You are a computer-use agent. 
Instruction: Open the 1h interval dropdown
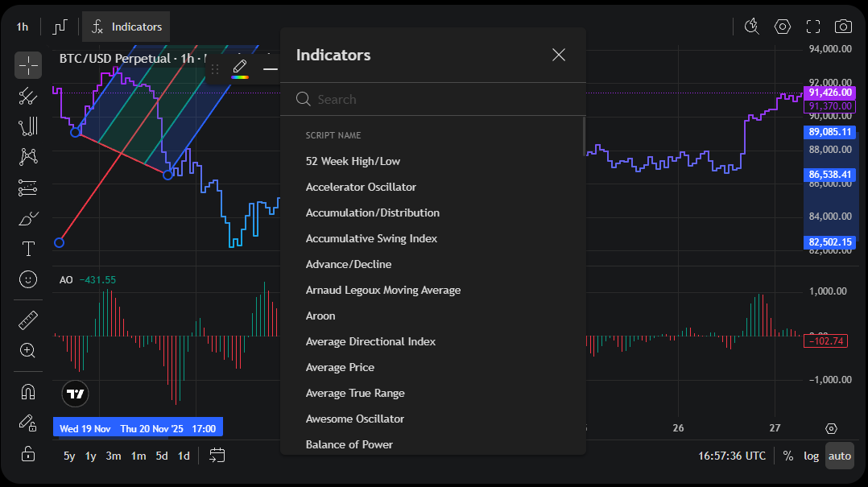pos(22,26)
